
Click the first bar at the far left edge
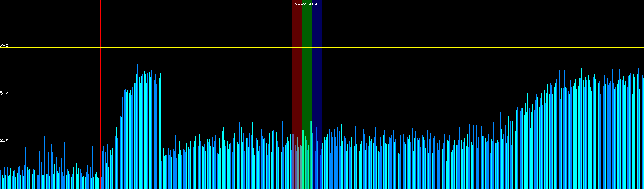tap(1, 180)
